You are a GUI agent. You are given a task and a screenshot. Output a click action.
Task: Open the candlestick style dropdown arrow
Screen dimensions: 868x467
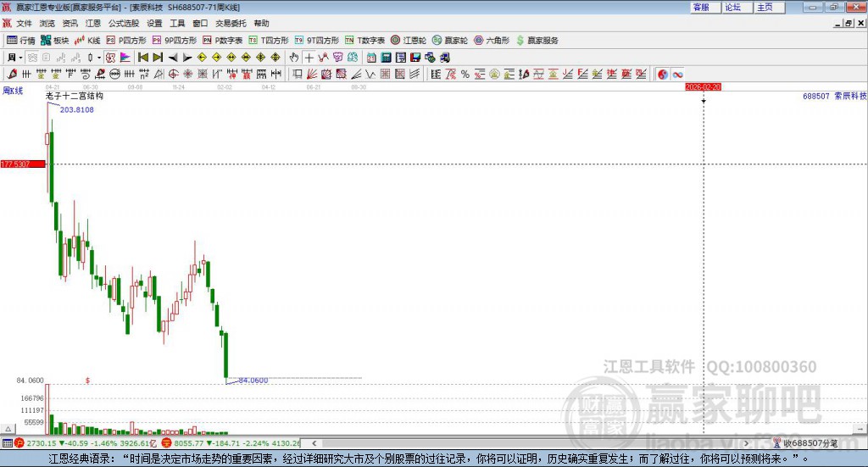pos(99,58)
